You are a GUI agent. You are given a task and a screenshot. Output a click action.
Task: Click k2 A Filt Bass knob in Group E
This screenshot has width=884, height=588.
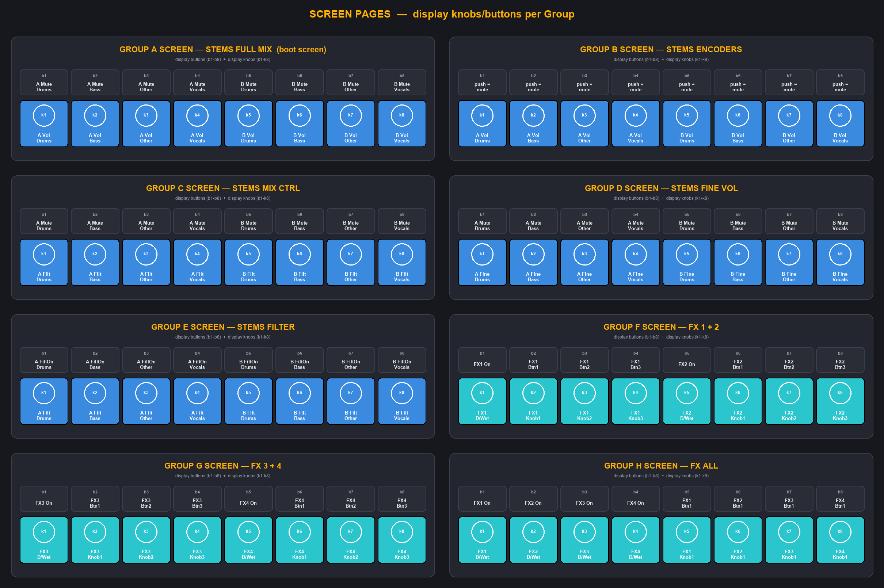tap(95, 401)
